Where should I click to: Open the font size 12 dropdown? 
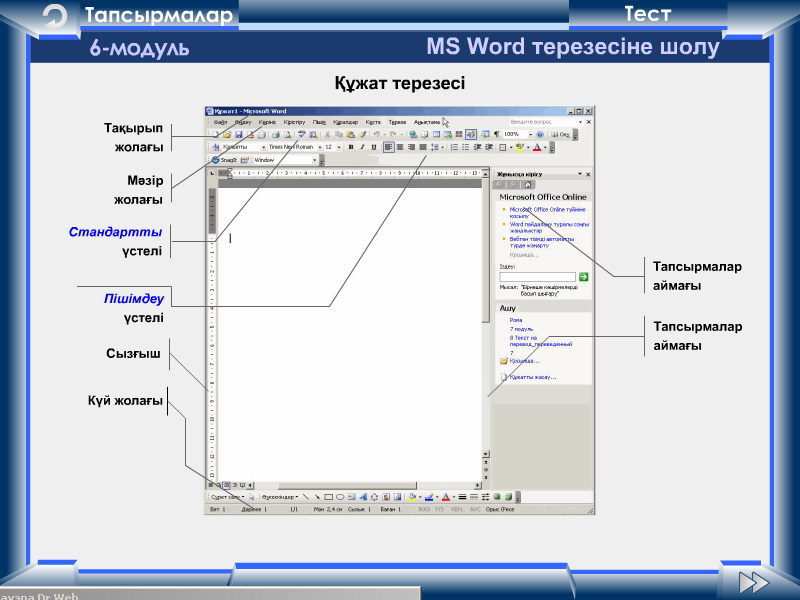pos(339,147)
